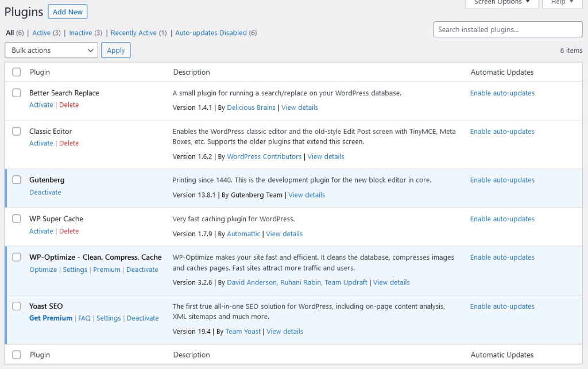Toggle the select-all checkbox in footer row
The width and height of the screenshot is (588, 369).
coord(17,355)
